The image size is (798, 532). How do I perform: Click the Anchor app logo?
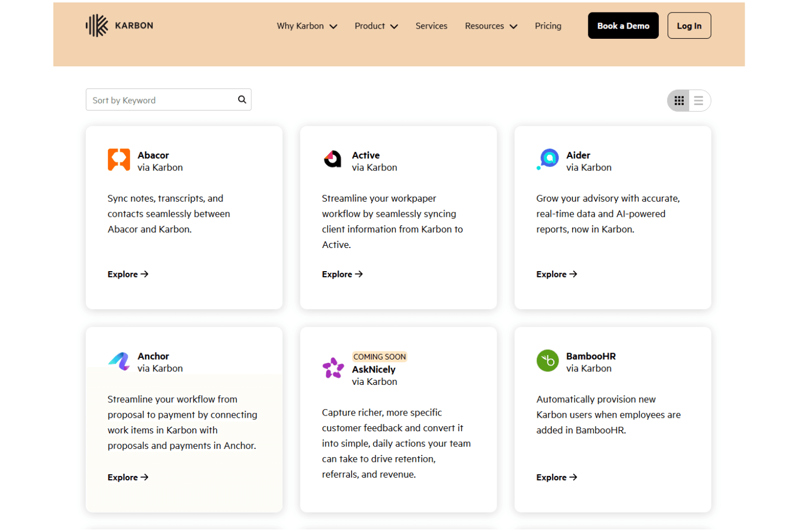tap(119, 361)
